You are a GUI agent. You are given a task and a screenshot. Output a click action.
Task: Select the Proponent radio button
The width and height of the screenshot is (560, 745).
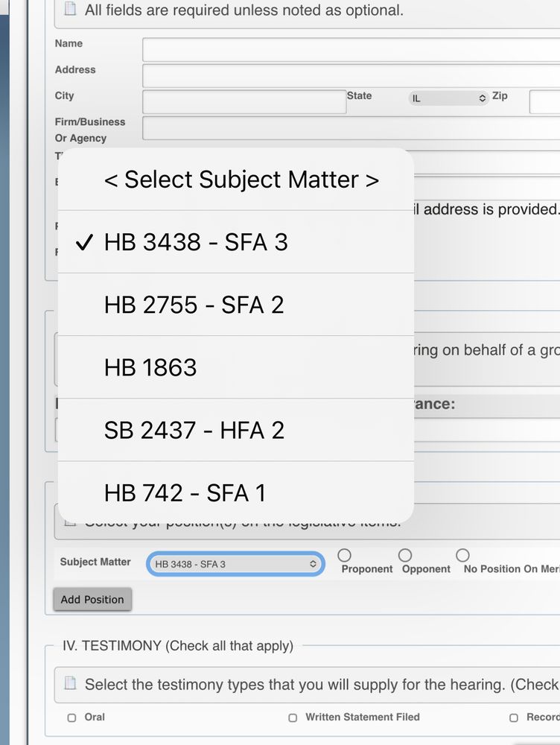pos(344,554)
